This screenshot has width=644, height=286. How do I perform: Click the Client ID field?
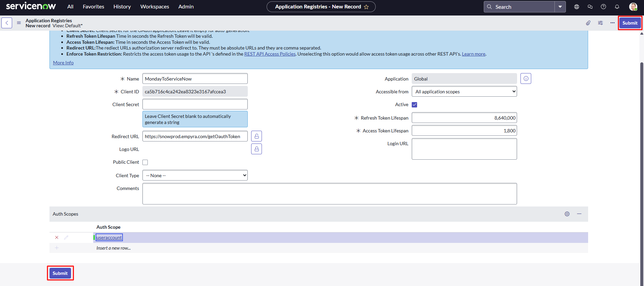(x=195, y=92)
